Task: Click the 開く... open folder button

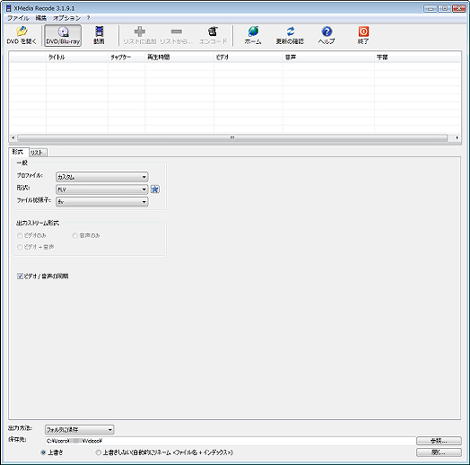Action: point(439,452)
